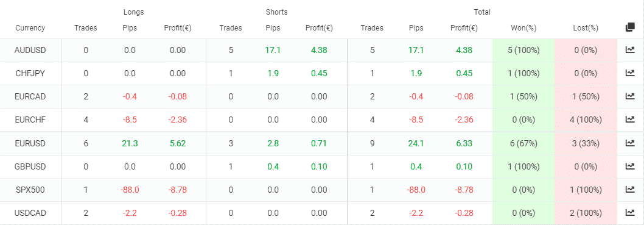Open the chart icon for USDCAD row
Viewport: 644px width, 225px height.
click(629, 213)
